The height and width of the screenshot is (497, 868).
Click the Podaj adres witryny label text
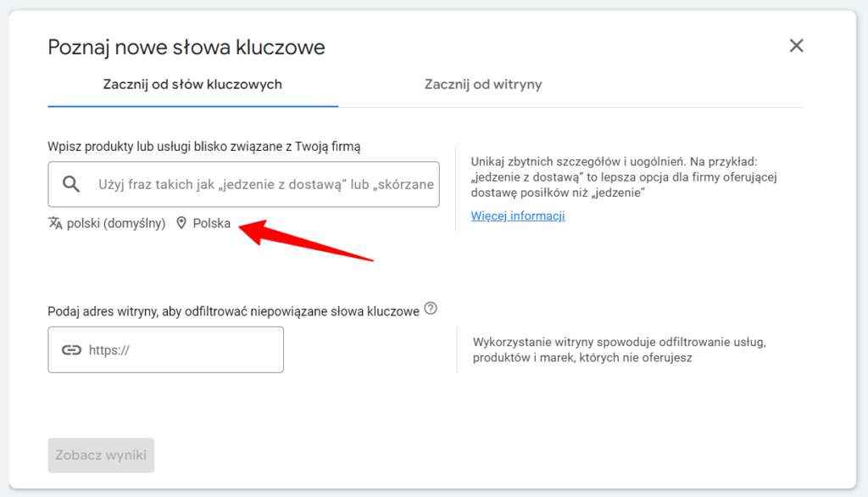tap(233, 311)
